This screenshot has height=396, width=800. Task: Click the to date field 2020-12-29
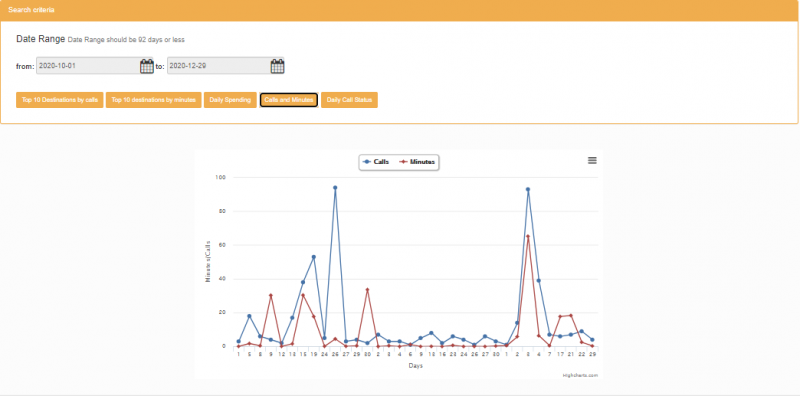(219, 66)
